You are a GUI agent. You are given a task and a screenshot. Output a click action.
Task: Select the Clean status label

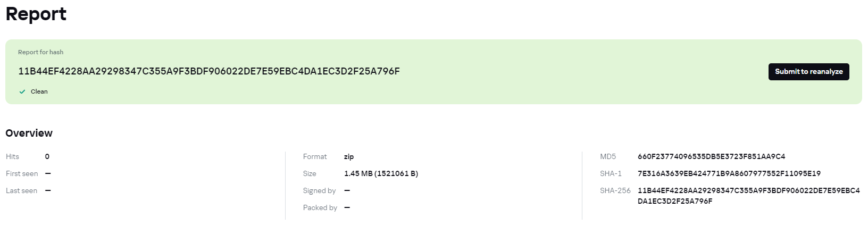click(x=39, y=91)
